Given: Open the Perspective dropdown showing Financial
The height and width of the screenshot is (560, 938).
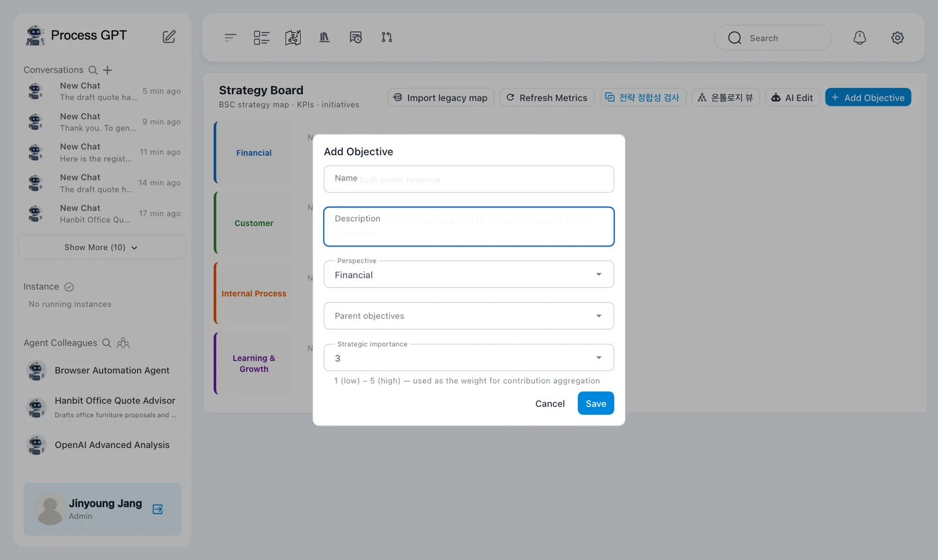Looking at the screenshot, I should (469, 274).
